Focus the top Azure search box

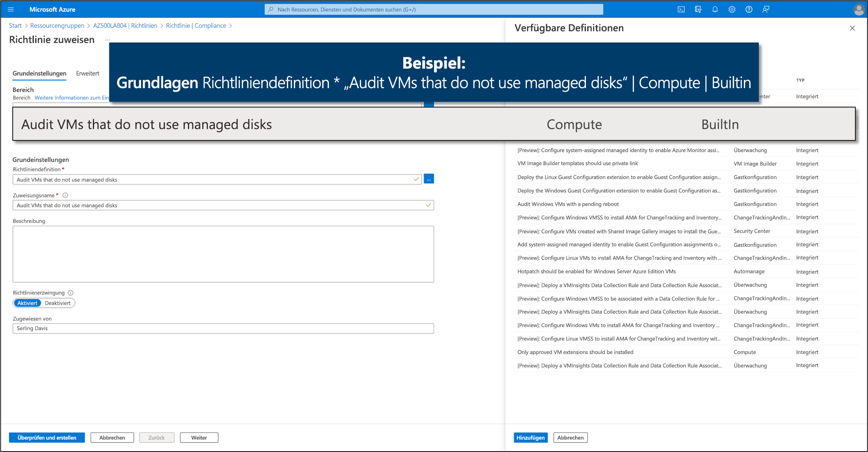click(x=434, y=10)
